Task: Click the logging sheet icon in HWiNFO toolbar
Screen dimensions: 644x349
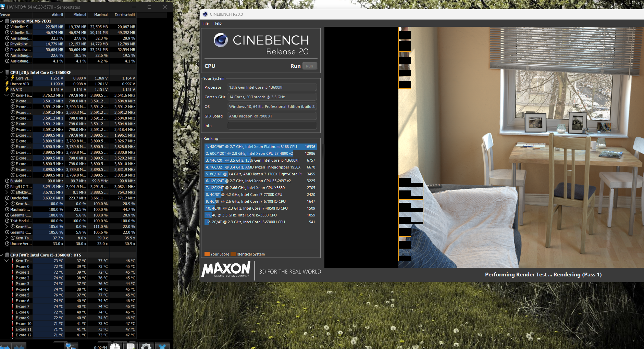Action: pyautogui.click(x=131, y=346)
